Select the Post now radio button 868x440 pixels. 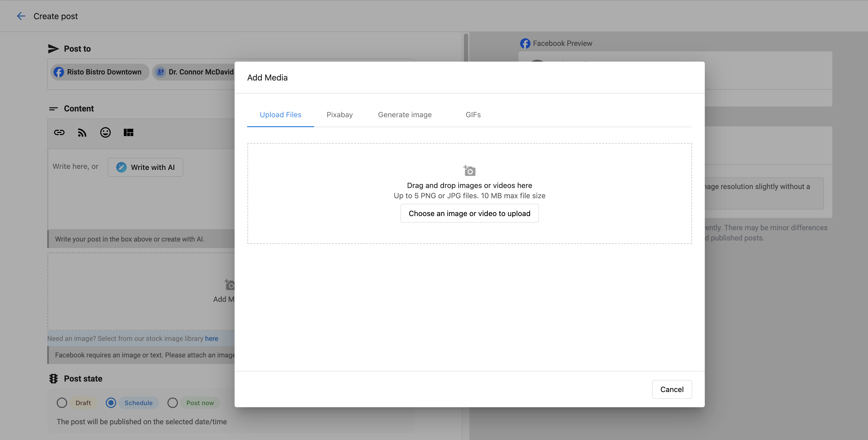click(x=172, y=403)
